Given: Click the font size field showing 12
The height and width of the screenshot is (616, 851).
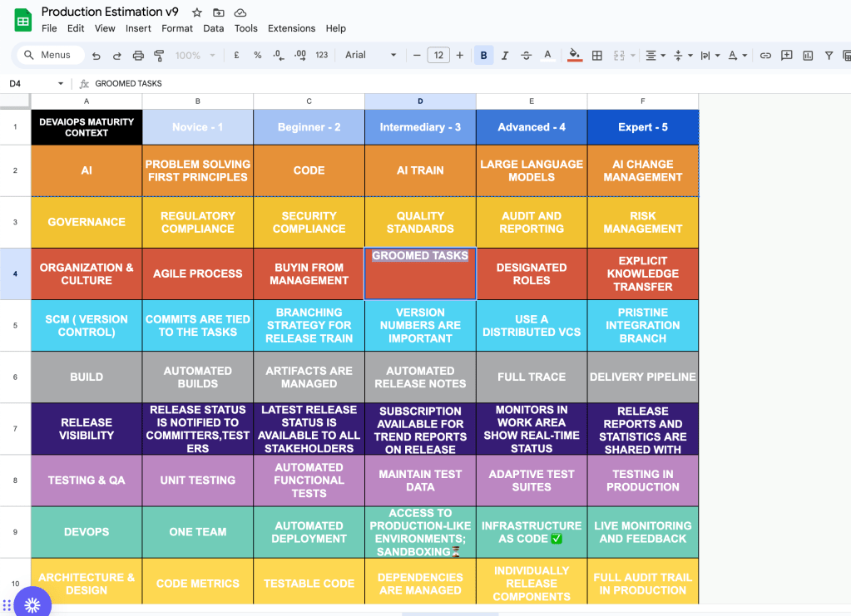Looking at the screenshot, I should coord(438,56).
